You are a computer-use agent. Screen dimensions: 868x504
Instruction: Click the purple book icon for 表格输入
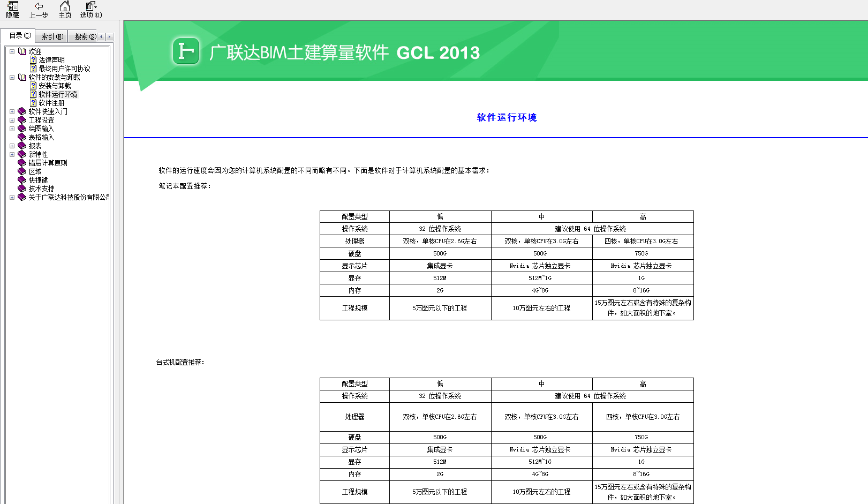point(22,137)
